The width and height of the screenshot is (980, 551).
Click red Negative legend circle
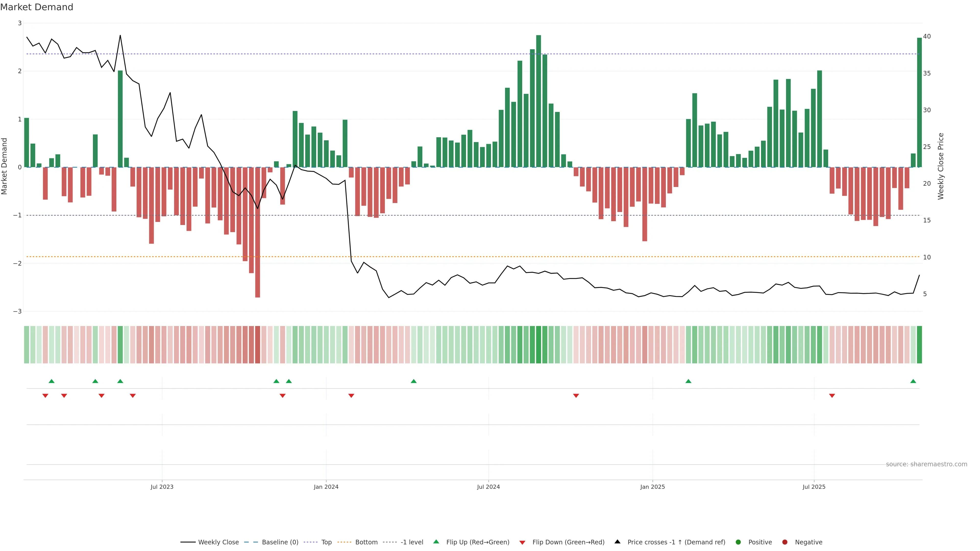[785, 542]
